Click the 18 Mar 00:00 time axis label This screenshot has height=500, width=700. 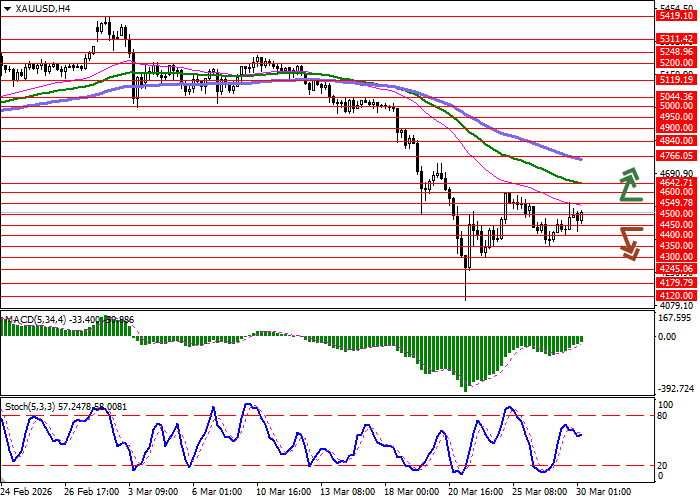pyautogui.click(x=412, y=492)
